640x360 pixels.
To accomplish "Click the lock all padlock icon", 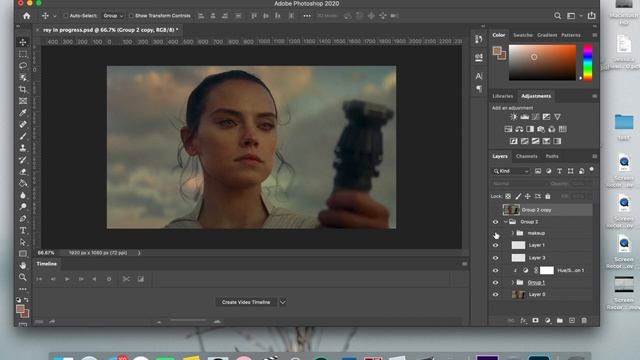I will (548, 196).
